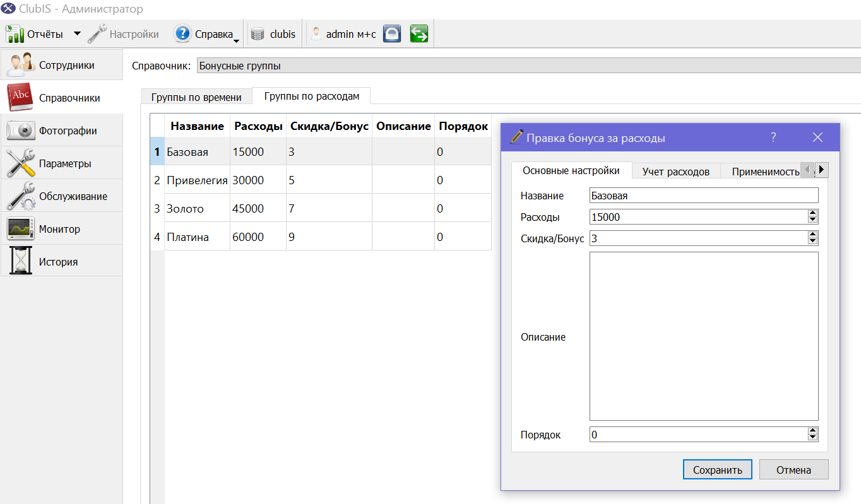Open the Справочник Бонусные группы selector

(x=528, y=66)
